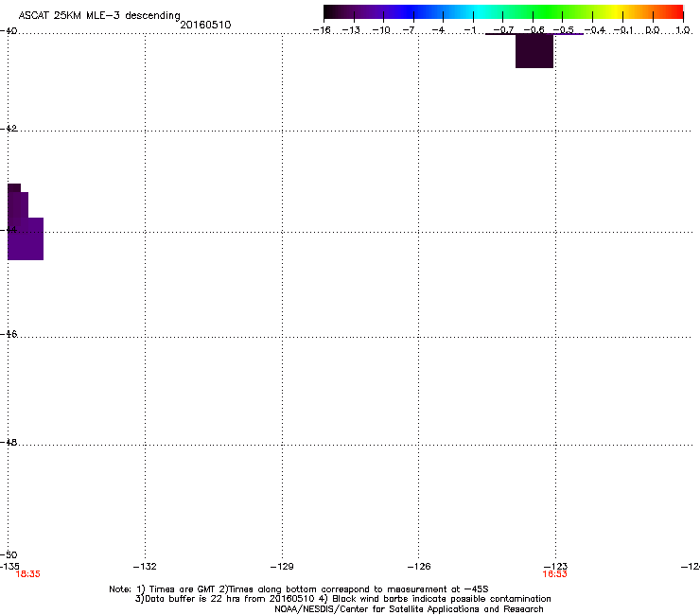Image resolution: width=700 pixels, height=615 pixels.
Task: Click the red 18:53 time label
Action: (554, 574)
